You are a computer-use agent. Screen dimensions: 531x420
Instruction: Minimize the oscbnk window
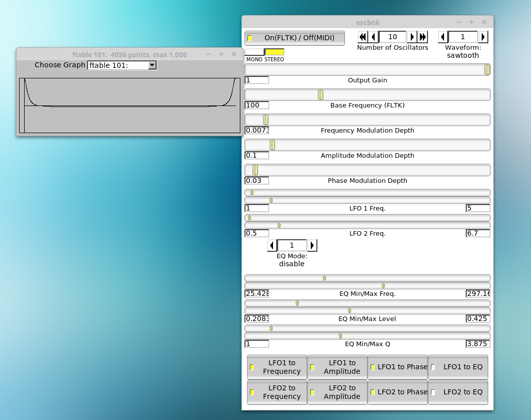coord(459,22)
